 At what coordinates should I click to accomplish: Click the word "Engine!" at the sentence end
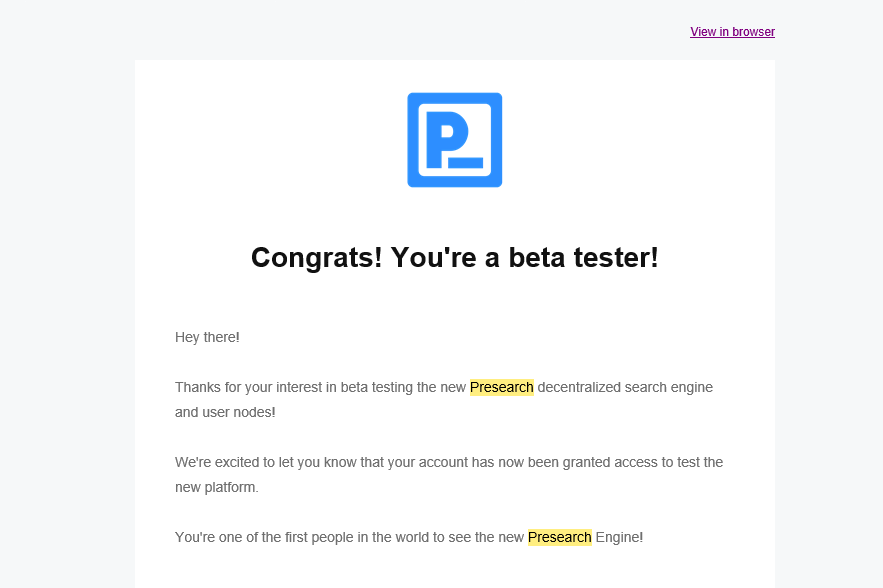point(619,537)
